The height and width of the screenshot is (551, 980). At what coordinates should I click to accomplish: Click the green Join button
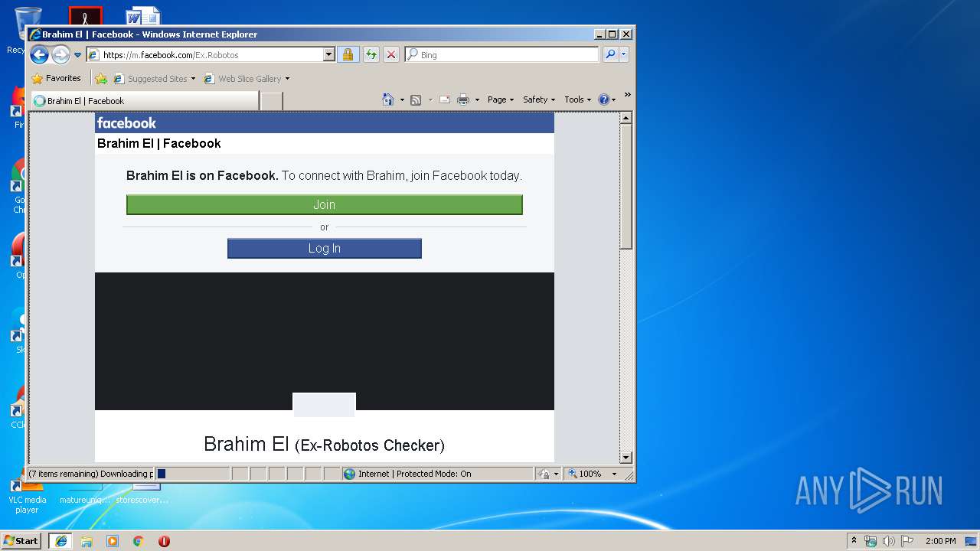tap(325, 204)
